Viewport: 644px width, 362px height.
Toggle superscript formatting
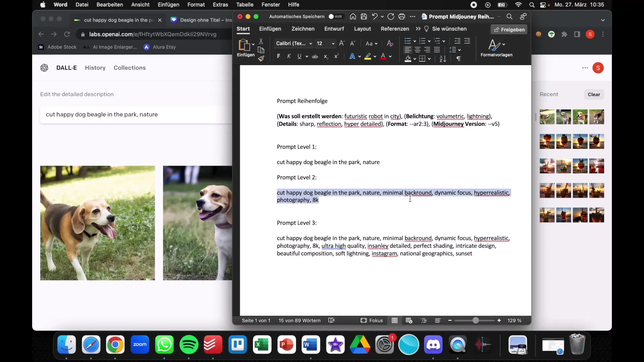click(336, 56)
